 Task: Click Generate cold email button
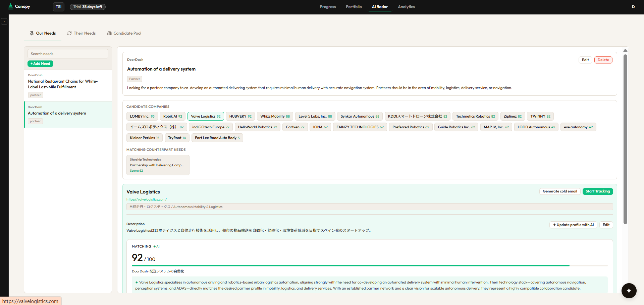coord(560,191)
